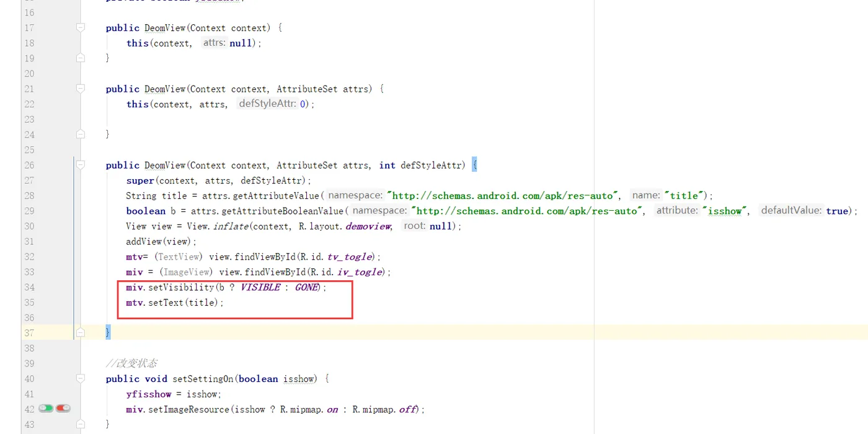868x434 pixels.
Task: Collapse the DeomView(Context context) constructor at line 17
Action: click(80, 27)
